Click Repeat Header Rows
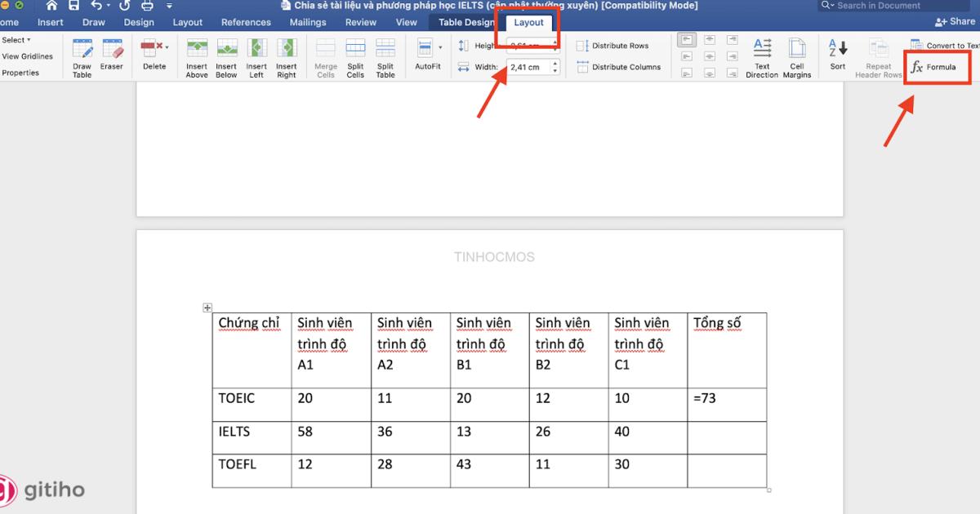980x514 pixels. coord(879,57)
